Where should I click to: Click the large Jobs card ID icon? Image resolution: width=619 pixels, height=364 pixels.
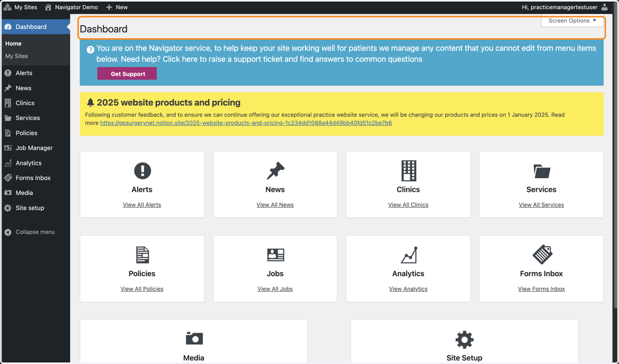[275, 255]
